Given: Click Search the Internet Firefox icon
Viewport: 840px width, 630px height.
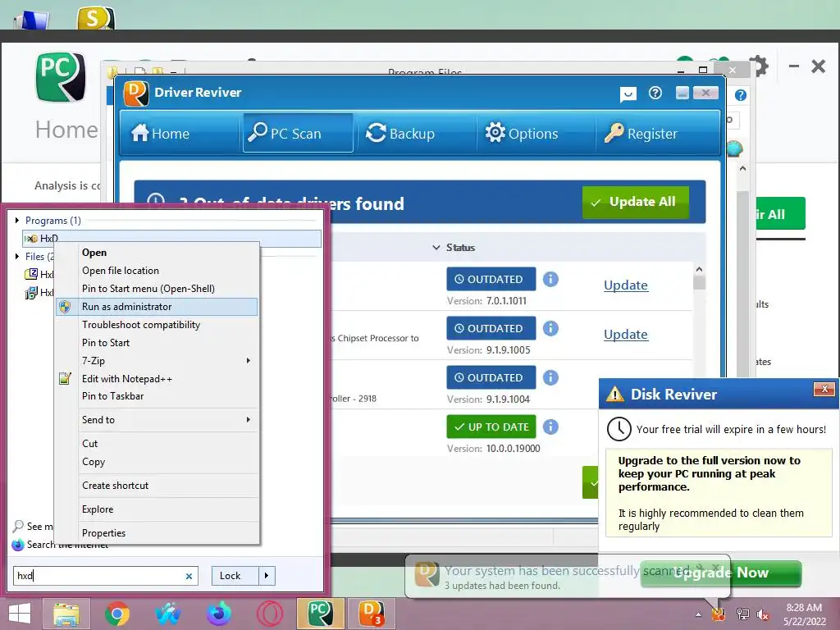Looking at the screenshot, I should (18, 545).
